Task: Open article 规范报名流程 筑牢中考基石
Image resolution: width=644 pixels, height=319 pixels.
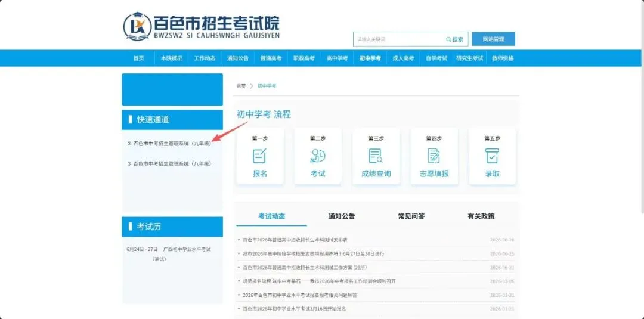Action: pos(319,281)
